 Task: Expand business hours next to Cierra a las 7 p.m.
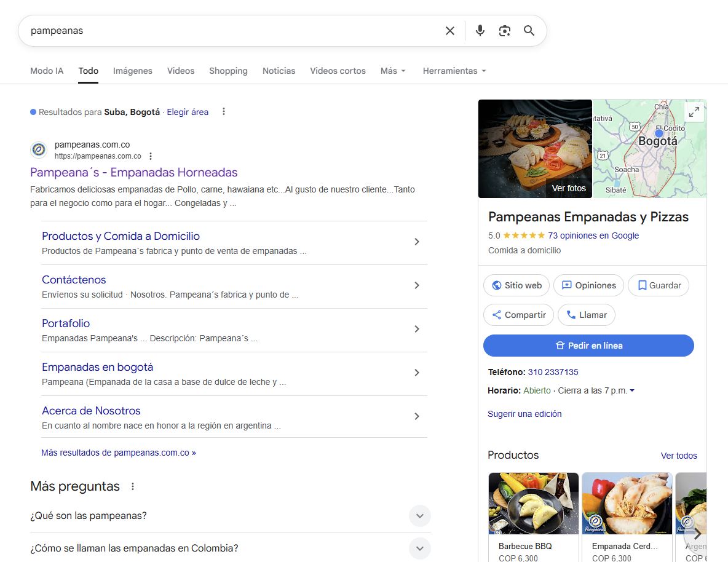632,390
